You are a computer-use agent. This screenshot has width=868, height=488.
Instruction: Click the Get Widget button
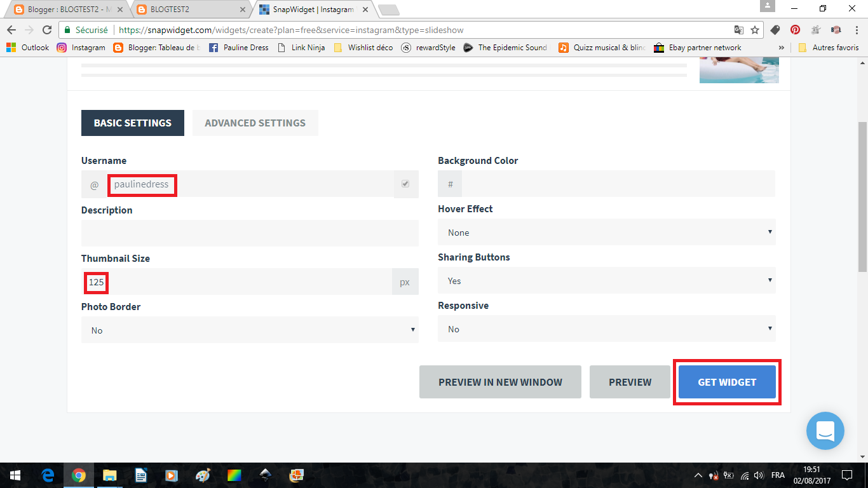click(x=727, y=383)
